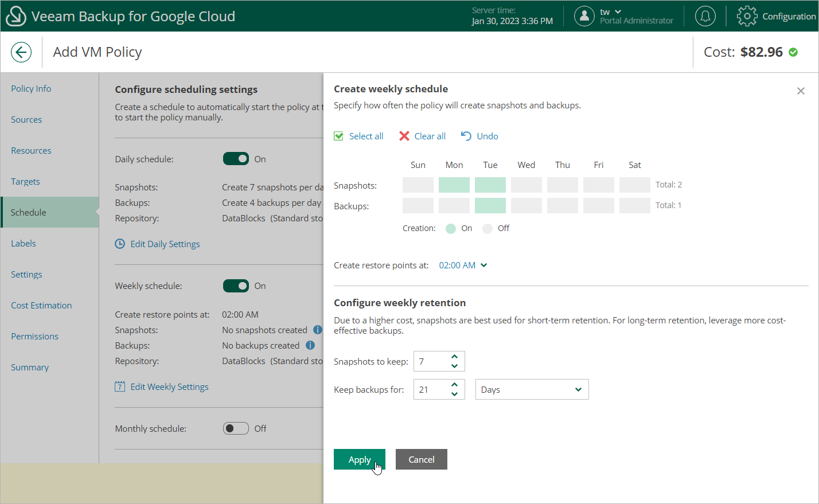The image size is (819, 504).
Task: Open the notifications bell icon
Action: click(705, 16)
